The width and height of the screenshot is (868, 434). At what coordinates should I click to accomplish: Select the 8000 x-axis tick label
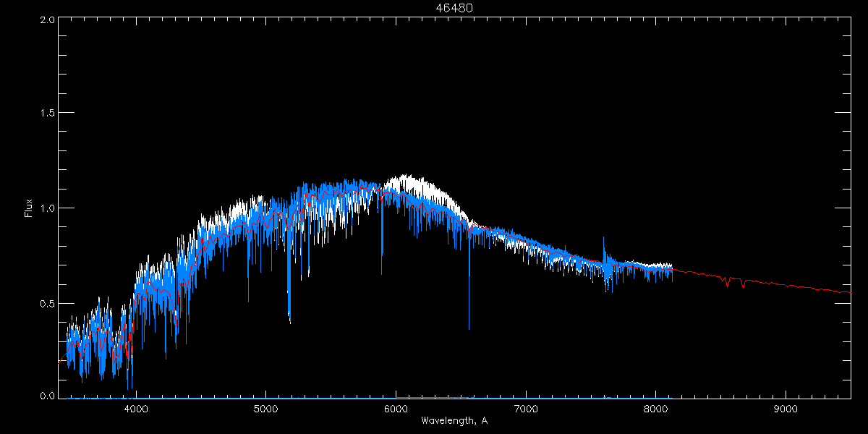point(655,409)
